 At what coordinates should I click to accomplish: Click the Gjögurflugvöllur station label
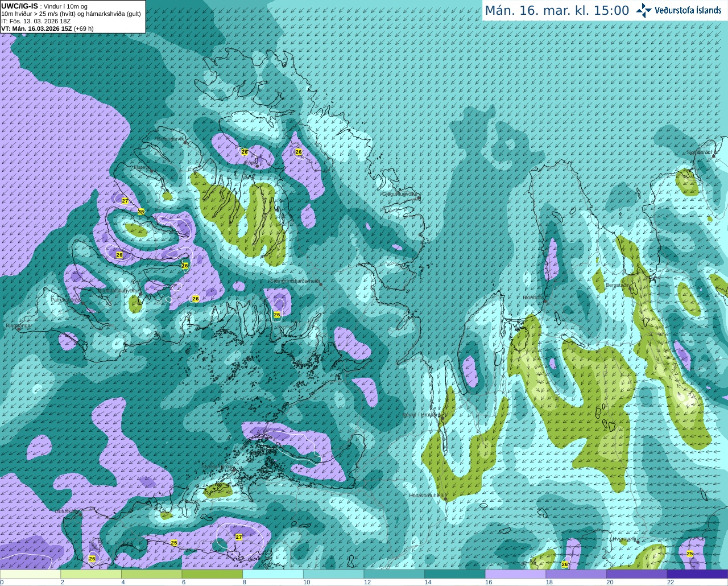tap(400, 193)
